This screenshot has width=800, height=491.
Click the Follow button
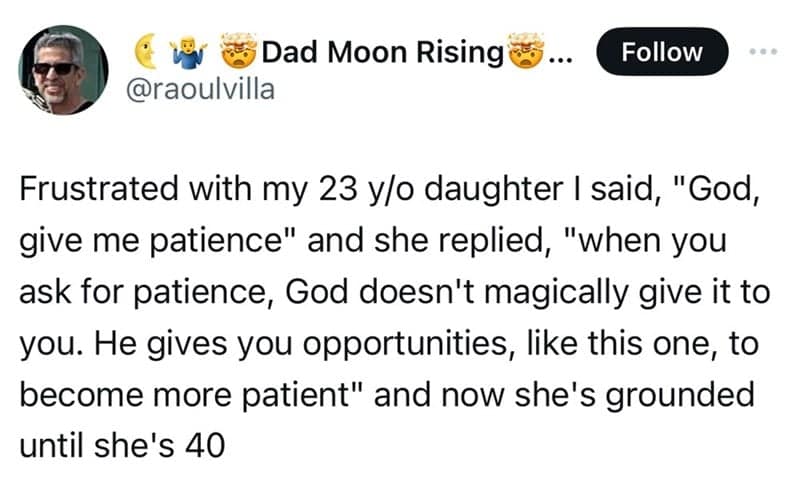pyautogui.click(x=662, y=52)
